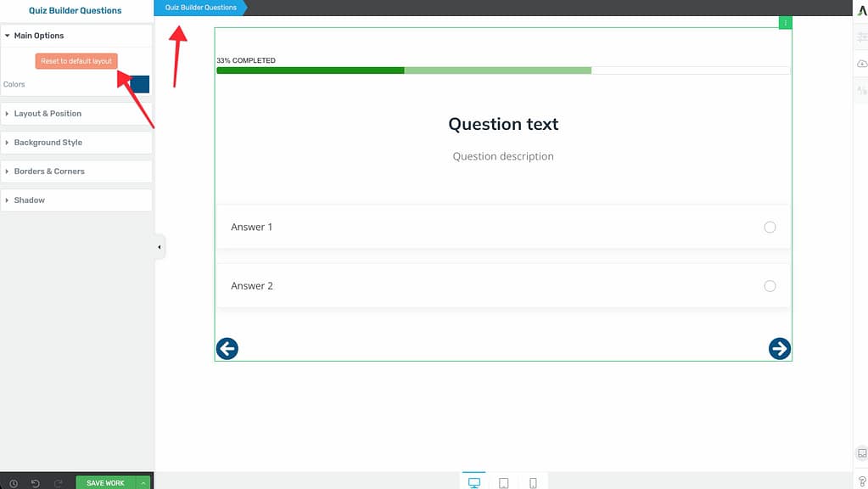This screenshot has width=868, height=489.
Task: Click the next question right arrow
Action: (x=779, y=348)
